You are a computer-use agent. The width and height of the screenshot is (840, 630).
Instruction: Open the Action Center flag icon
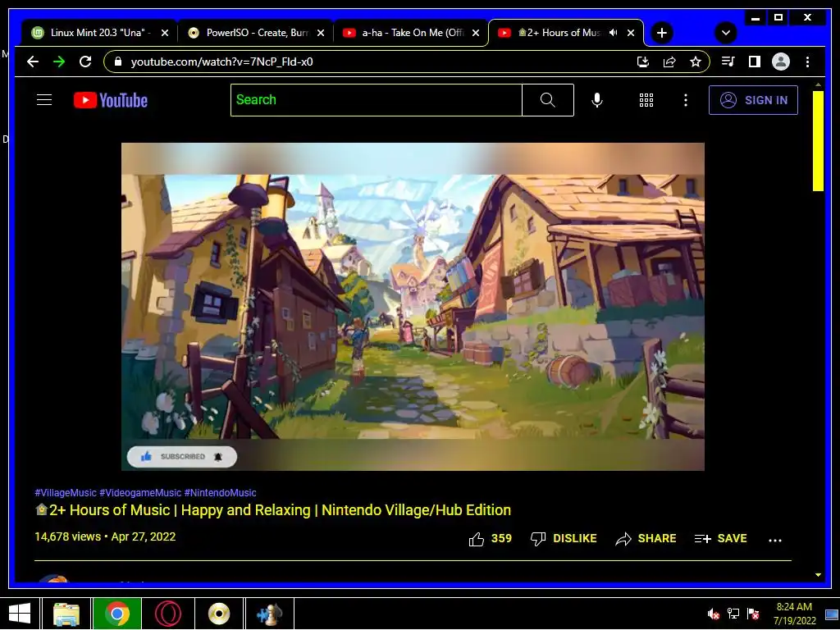pos(753,614)
